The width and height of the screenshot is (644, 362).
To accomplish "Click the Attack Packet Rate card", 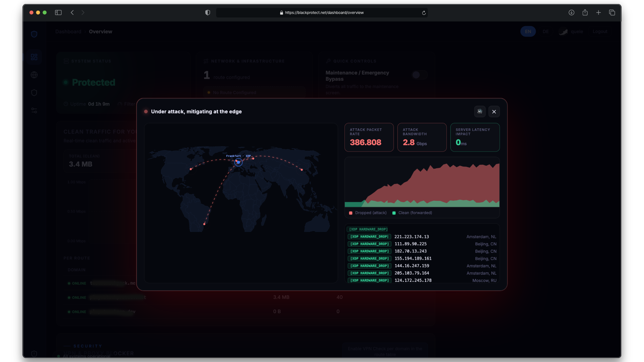I will pyautogui.click(x=369, y=137).
